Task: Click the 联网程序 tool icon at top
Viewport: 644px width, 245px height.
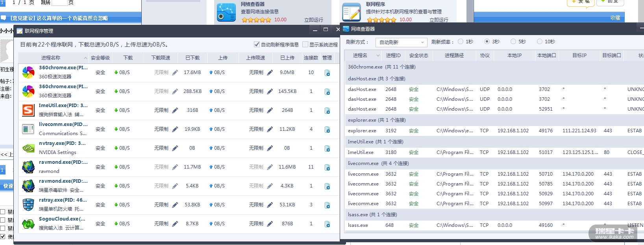Action: tap(351, 12)
